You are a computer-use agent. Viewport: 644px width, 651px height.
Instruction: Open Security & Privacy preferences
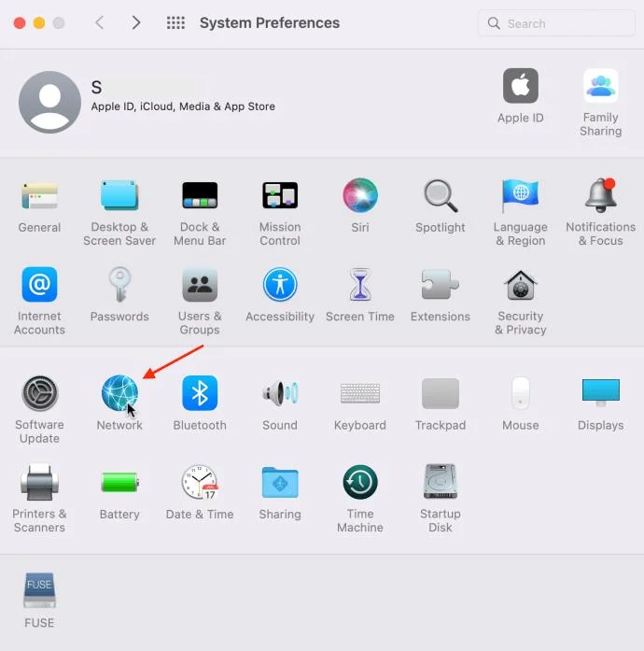(521, 285)
